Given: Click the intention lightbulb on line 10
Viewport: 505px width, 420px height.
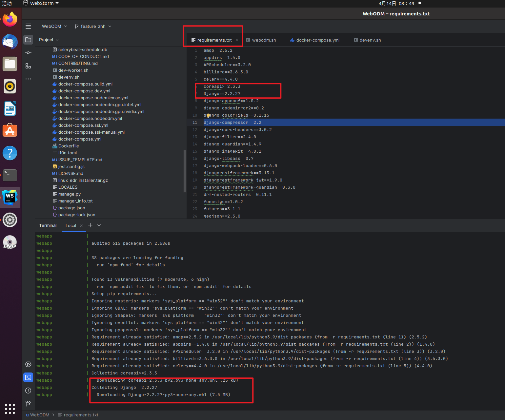Looking at the screenshot, I should click(x=208, y=115).
